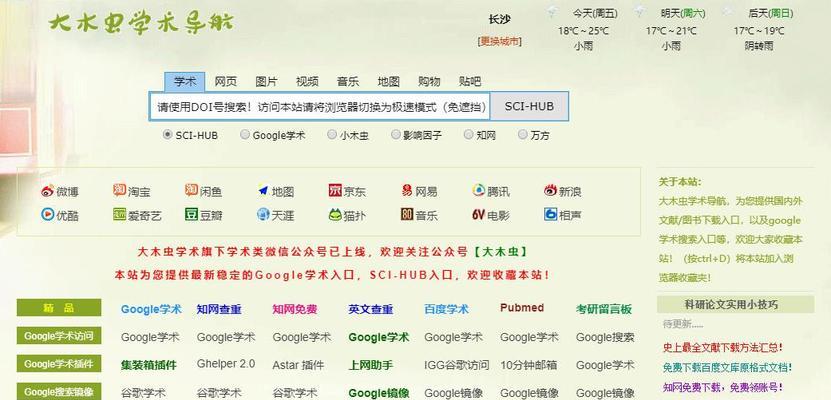The width and height of the screenshot is (831, 400).
Task: Open 知网免费下载，免费领账号 link
Action: (x=722, y=387)
